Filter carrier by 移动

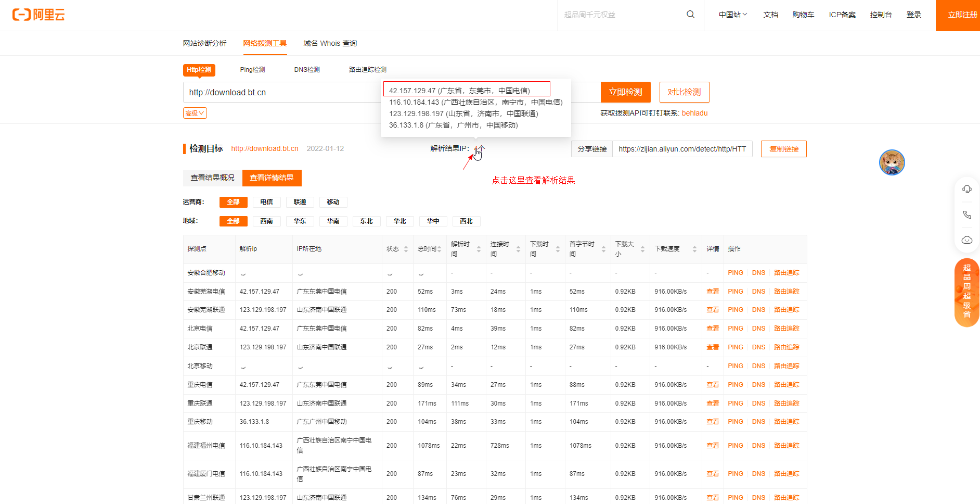pos(333,202)
